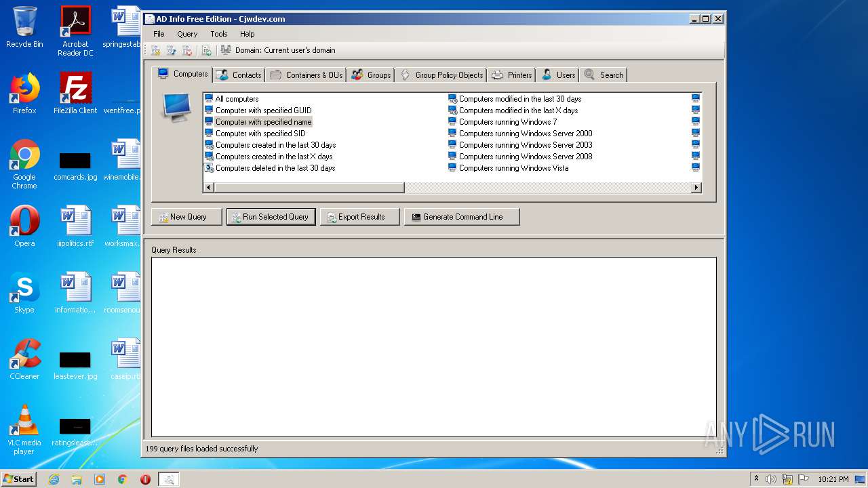This screenshot has height=488, width=868.
Task: Select 'Computers running Windows Server 2008'
Action: [x=520, y=157]
